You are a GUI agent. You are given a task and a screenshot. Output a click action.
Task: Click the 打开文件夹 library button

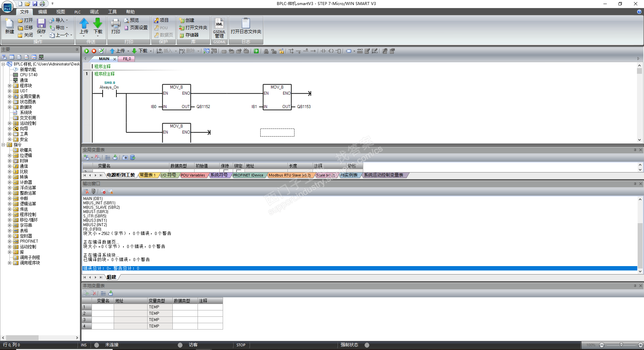[193, 28]
